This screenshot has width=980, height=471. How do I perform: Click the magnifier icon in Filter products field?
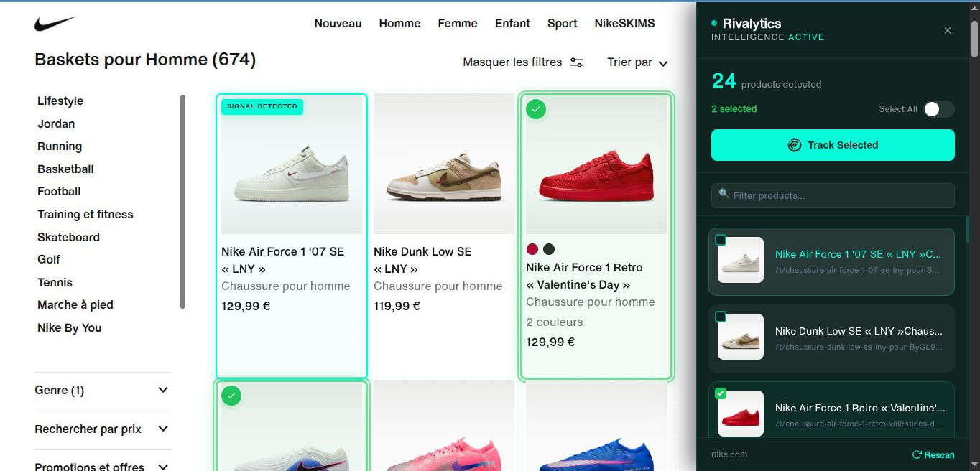(x=724, y=195)
